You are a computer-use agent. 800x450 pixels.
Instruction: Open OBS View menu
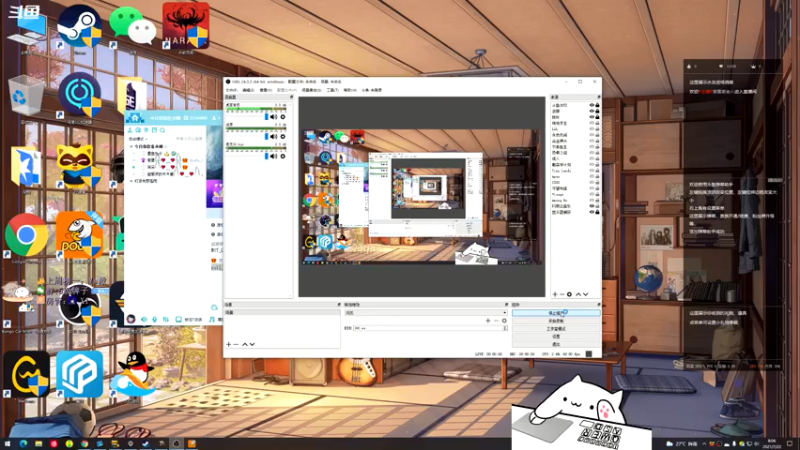[x=265, y=90]
